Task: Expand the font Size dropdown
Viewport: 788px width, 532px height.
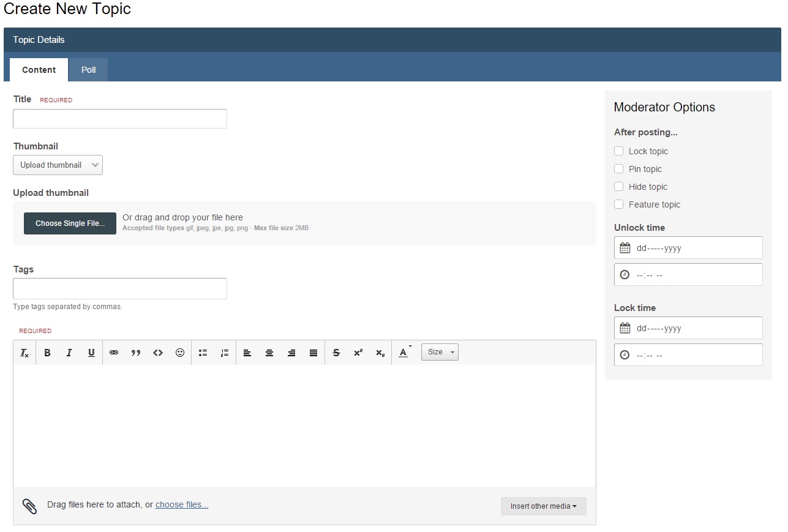Action: [x=440, y=352]
